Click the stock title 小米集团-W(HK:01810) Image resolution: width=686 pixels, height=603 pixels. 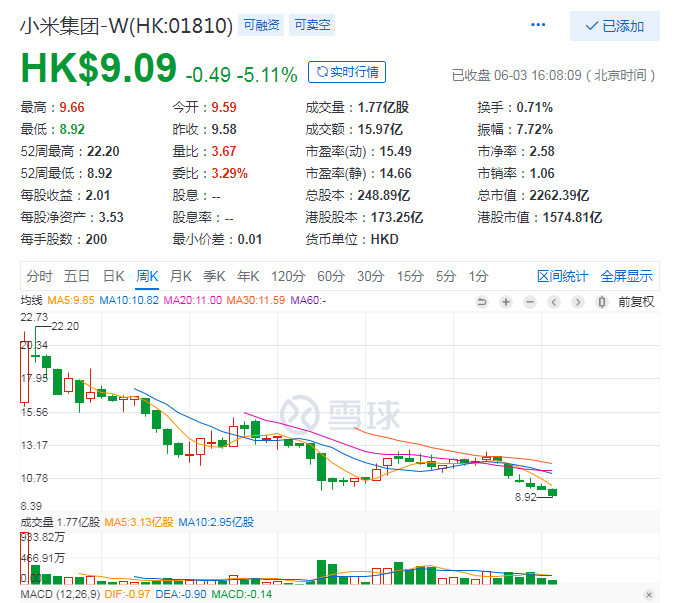tap(126, 25)
